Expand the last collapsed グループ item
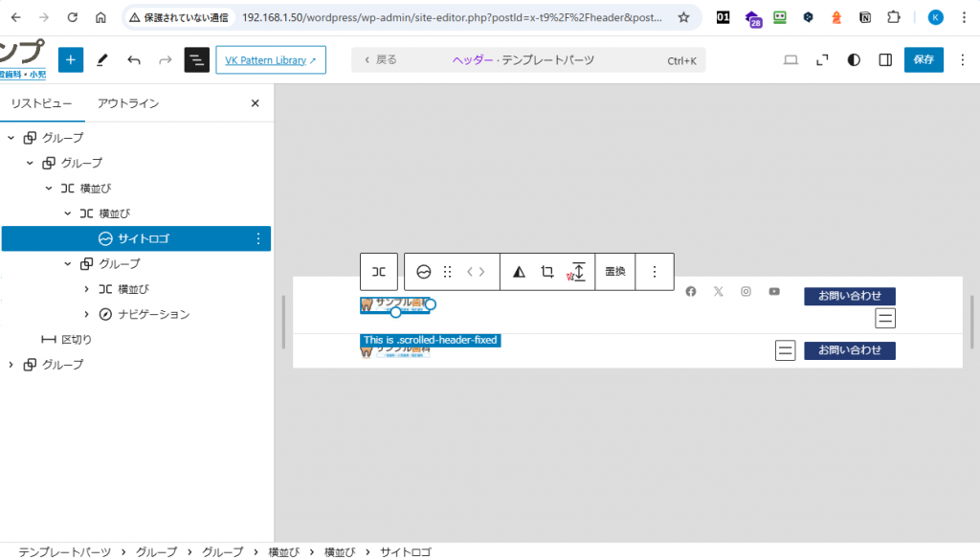 [x=11, y=365]
